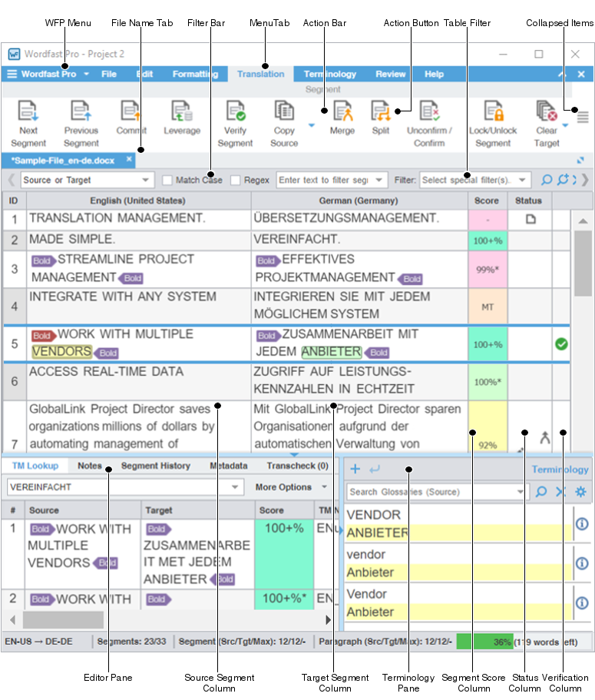Click the terminology search magnifier icon
The width and height of the screenshot is (595, 700).
click(x=541, y=492)
